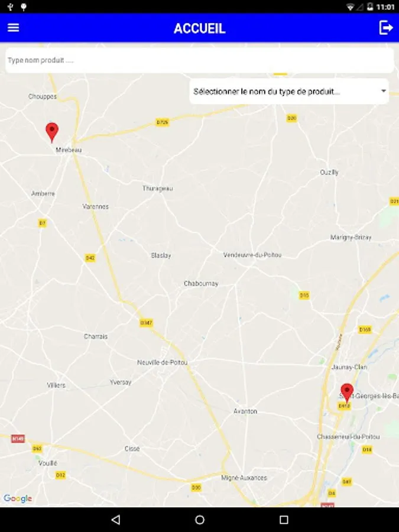Click the Vouillé town label
This screenshot has width=399, height=532.
pos(48,463)
